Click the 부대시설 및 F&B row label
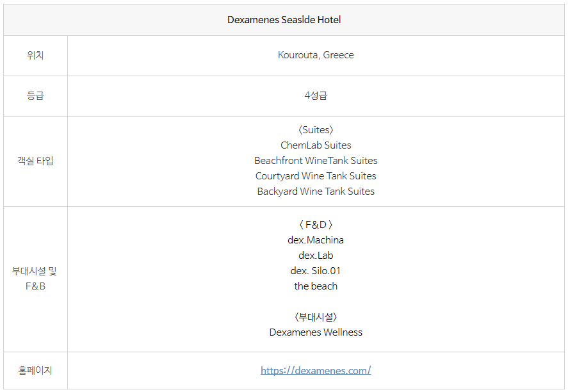Screen dimensions: 568x392 coord(35,279)
